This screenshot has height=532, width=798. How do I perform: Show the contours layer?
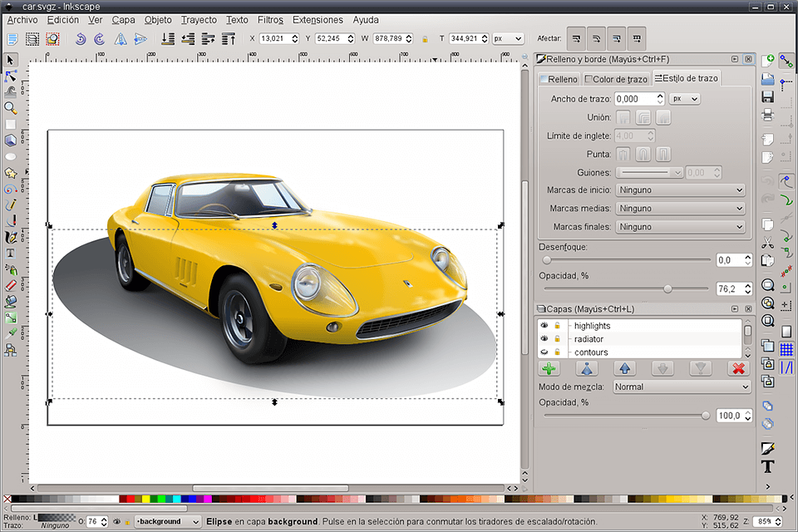[x=545, y=352]
